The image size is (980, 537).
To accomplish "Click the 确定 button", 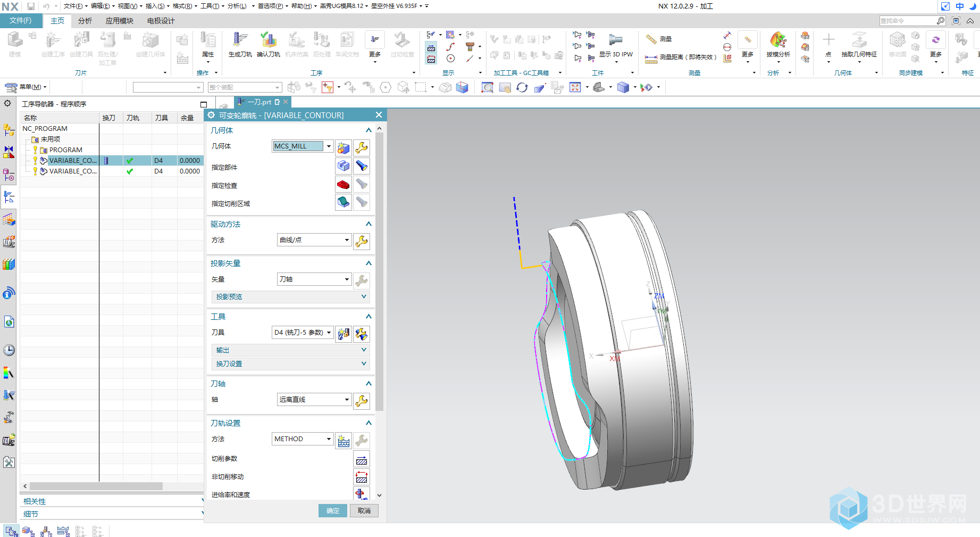I will tap(333, 511).
